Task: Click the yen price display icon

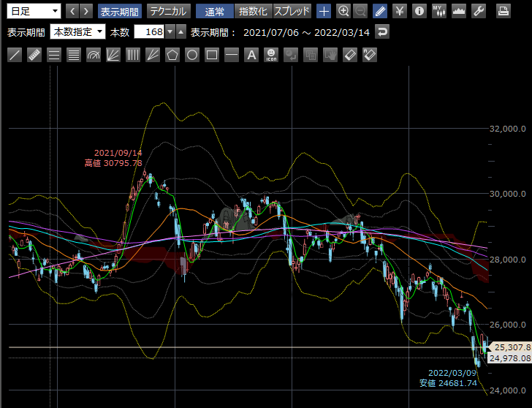Action: pos(400,11)
